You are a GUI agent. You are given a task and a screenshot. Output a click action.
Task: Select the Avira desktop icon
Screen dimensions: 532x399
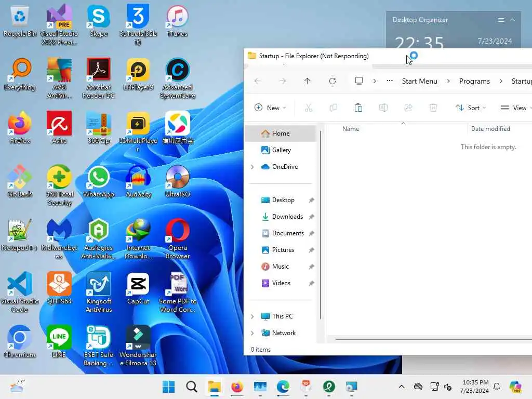click(59, 128)
